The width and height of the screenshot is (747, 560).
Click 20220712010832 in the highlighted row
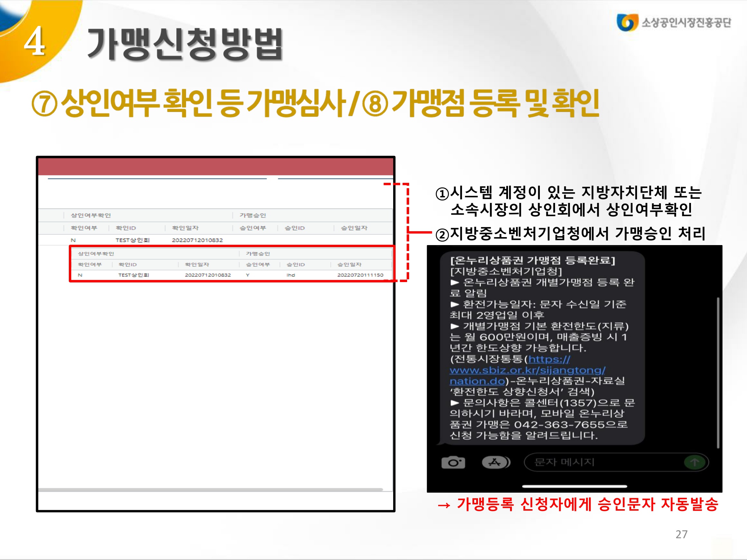(208, 275)
